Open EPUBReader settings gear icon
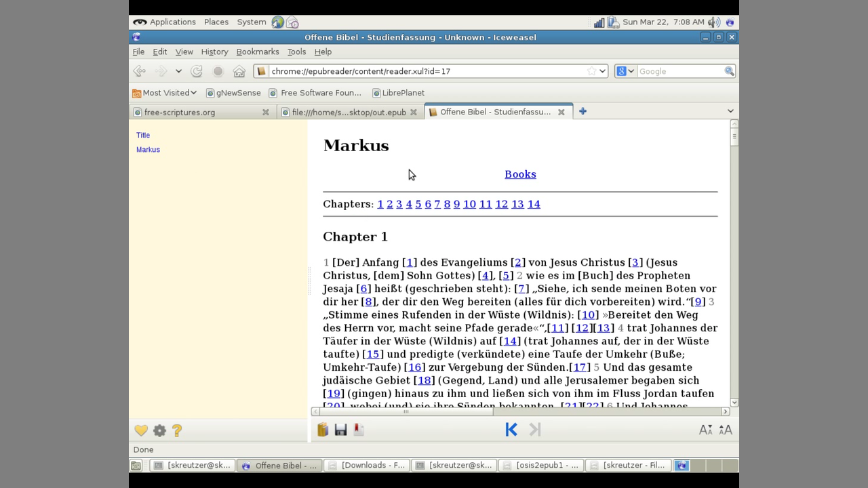 159,430
